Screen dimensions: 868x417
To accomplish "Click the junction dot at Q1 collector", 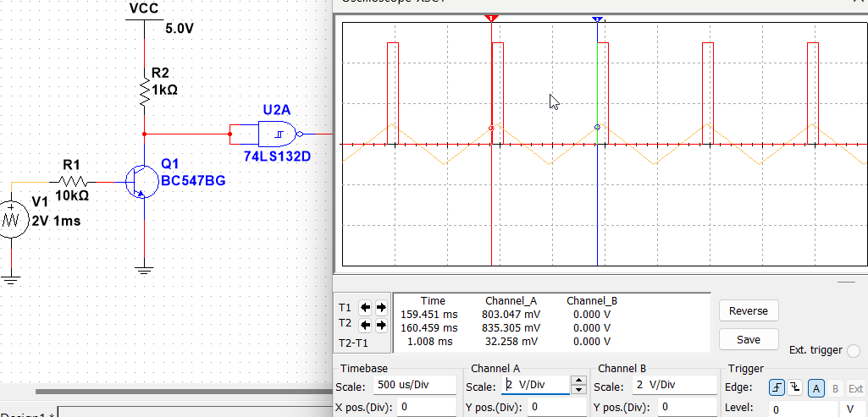I will (145, 134).
